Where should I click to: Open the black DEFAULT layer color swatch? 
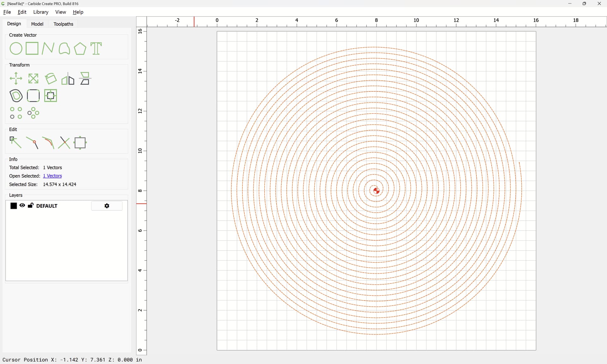pos(14,206)
